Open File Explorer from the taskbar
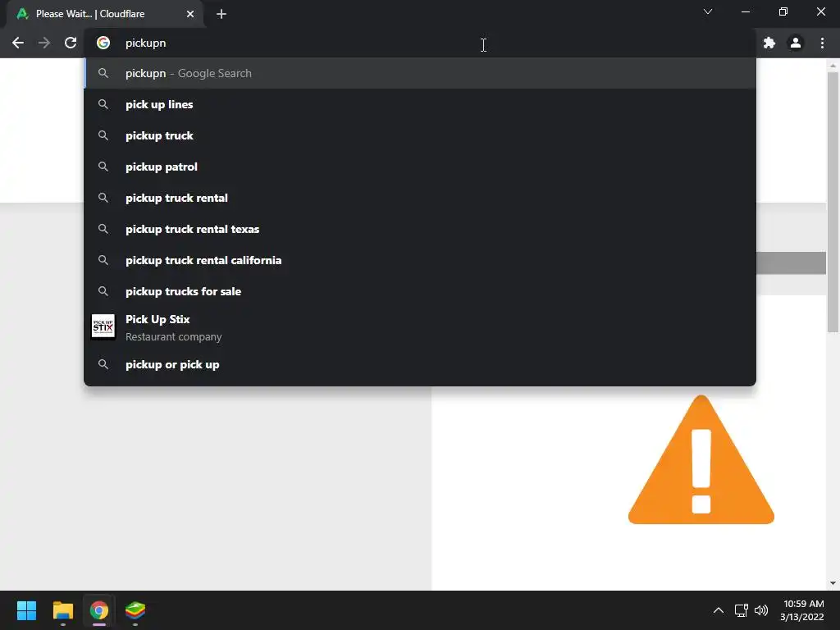This screenshot has height=630, width=840. pos(62,610)
